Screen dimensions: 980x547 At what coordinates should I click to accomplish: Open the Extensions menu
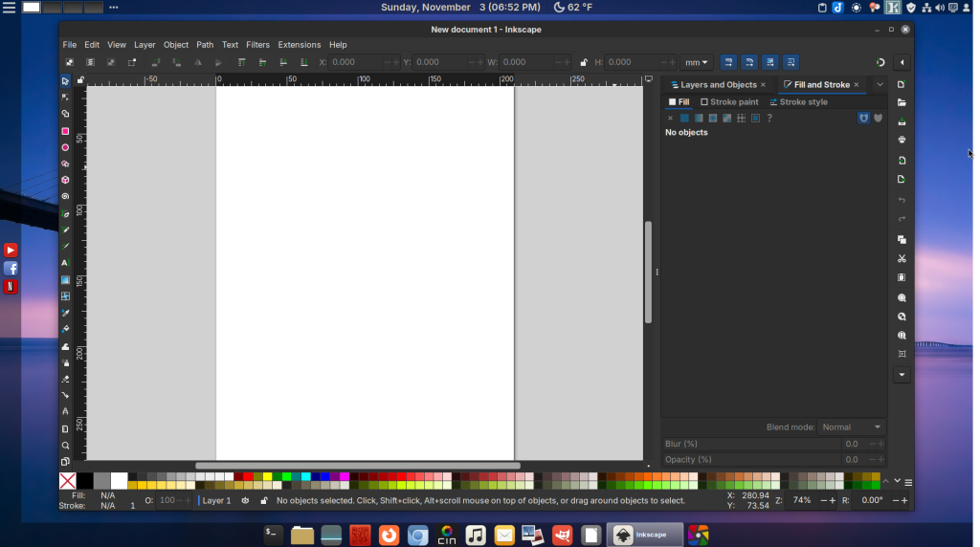[299, 45]
